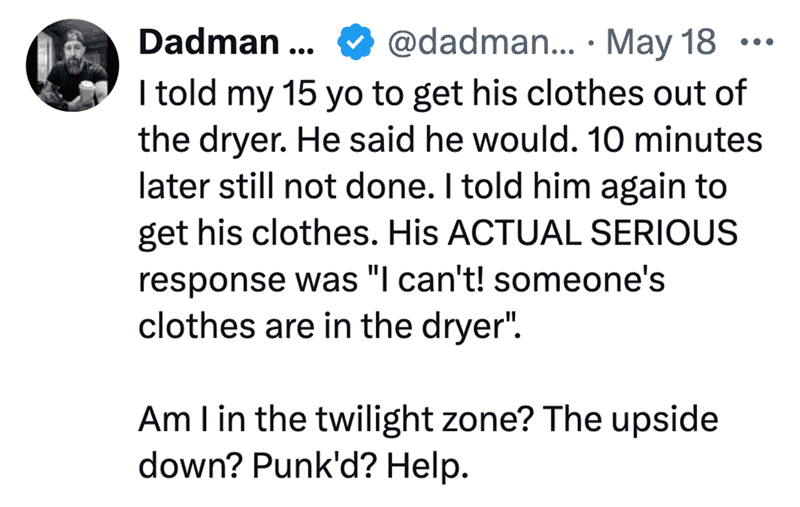Click 'He said he would.' sentence
800x507 pixels.
pyautogui.click(x=437, y=139)
